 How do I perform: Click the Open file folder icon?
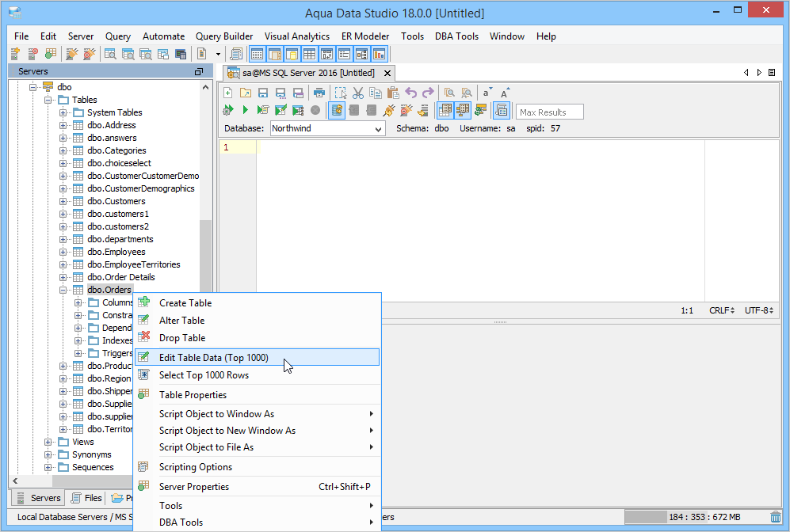(246, 93)
